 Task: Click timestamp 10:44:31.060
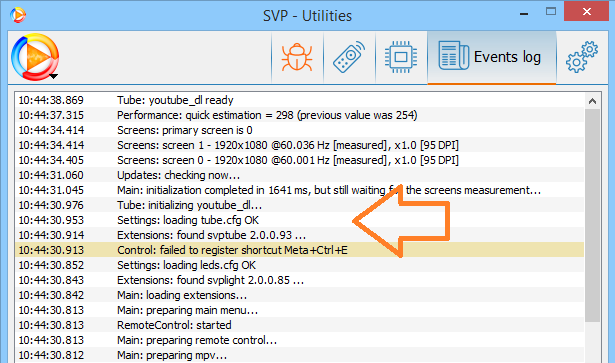point(51,175)
